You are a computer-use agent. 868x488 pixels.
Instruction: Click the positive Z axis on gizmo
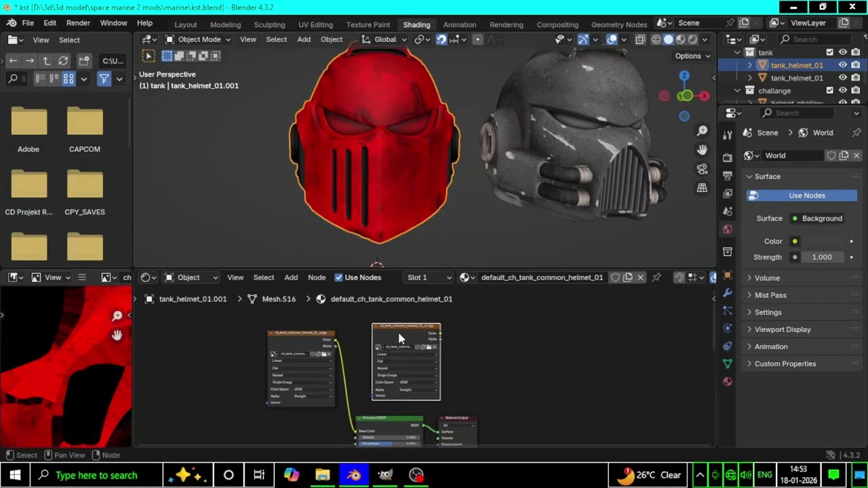point(684,76)
